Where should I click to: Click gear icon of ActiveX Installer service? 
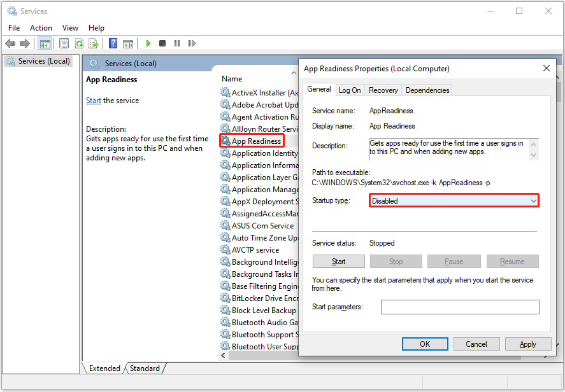coord(225,92)
